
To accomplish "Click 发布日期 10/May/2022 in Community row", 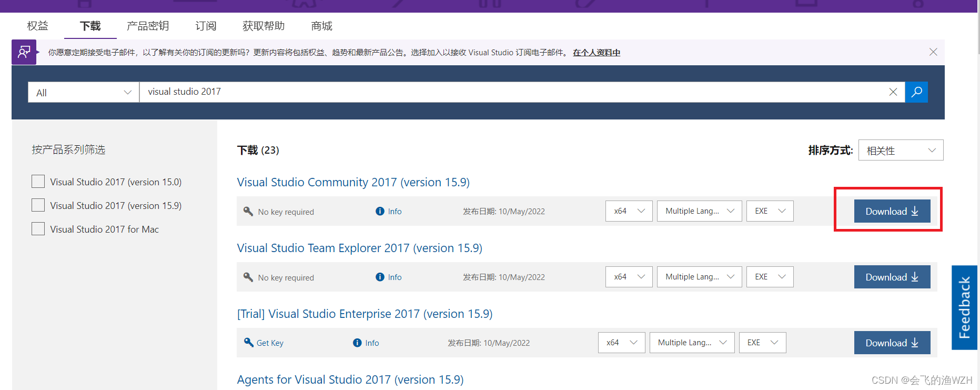I will tap(504, 211).
